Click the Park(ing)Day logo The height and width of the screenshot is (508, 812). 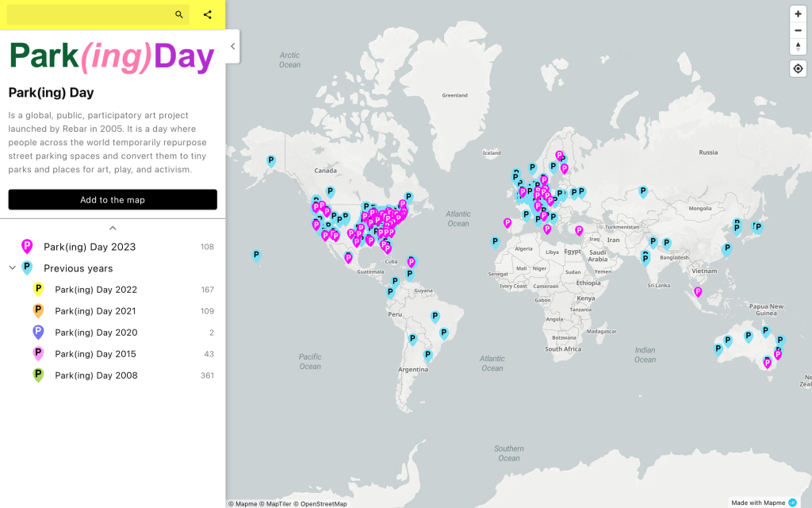pos(112,56)
